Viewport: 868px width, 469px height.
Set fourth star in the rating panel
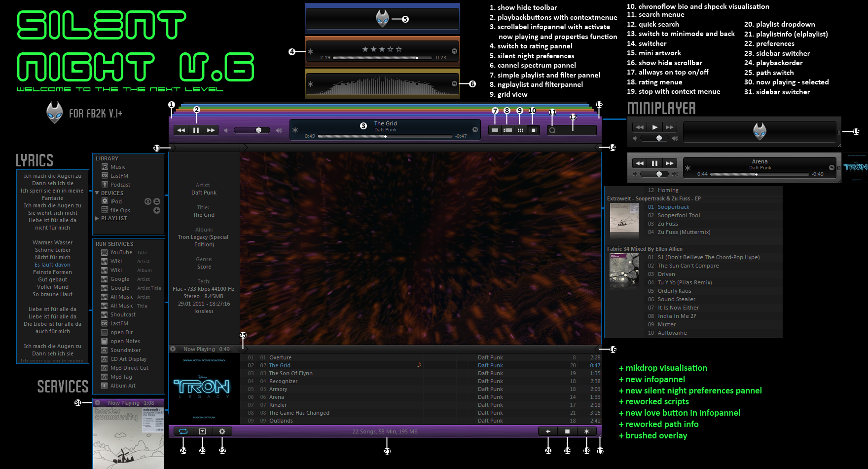(x=390, y=49)
